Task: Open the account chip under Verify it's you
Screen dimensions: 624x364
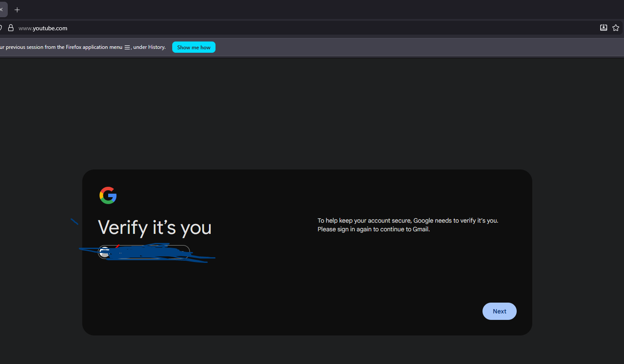Action: 144,252
